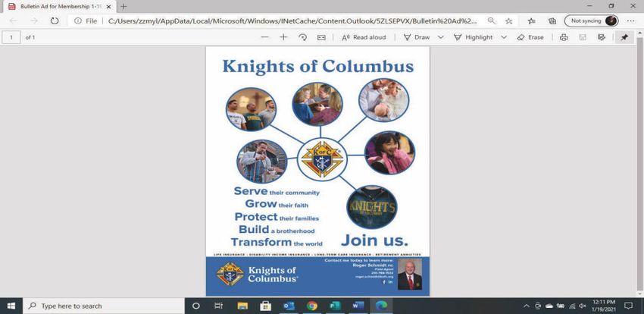Screen dimensions: 644x314
Task: Open Cortana circle on taskbar
Action: pyautogui.click(x=196, y=306)
